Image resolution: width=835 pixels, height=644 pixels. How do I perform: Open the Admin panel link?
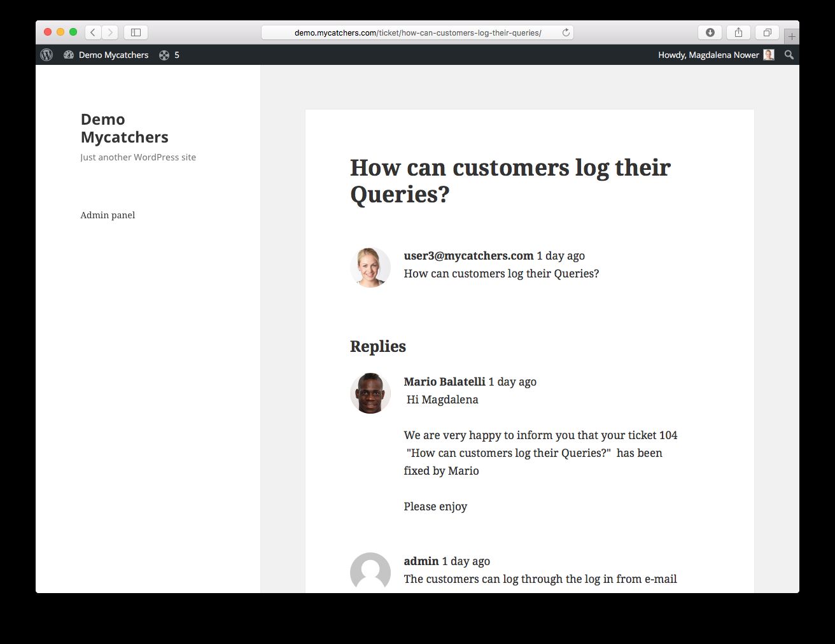(108, 215)
